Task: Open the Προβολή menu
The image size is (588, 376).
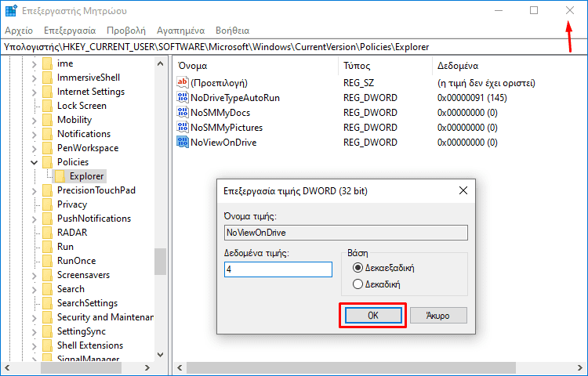Action: point(126,31)
